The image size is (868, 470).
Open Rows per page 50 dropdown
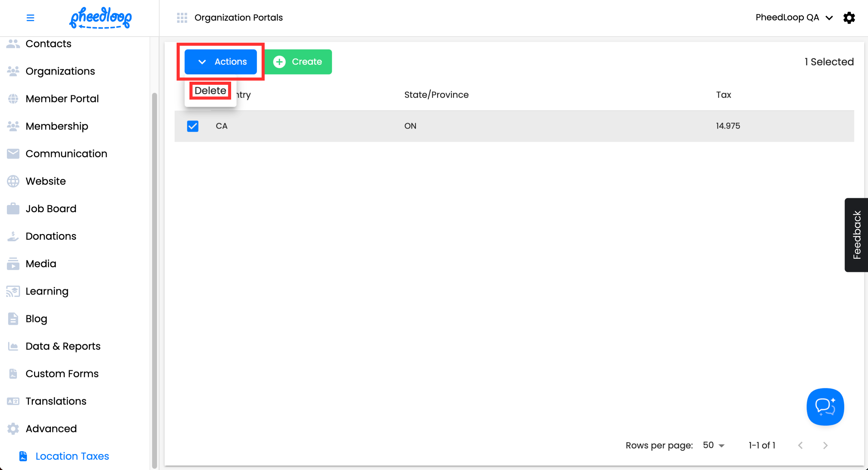(x=713, y=445)
